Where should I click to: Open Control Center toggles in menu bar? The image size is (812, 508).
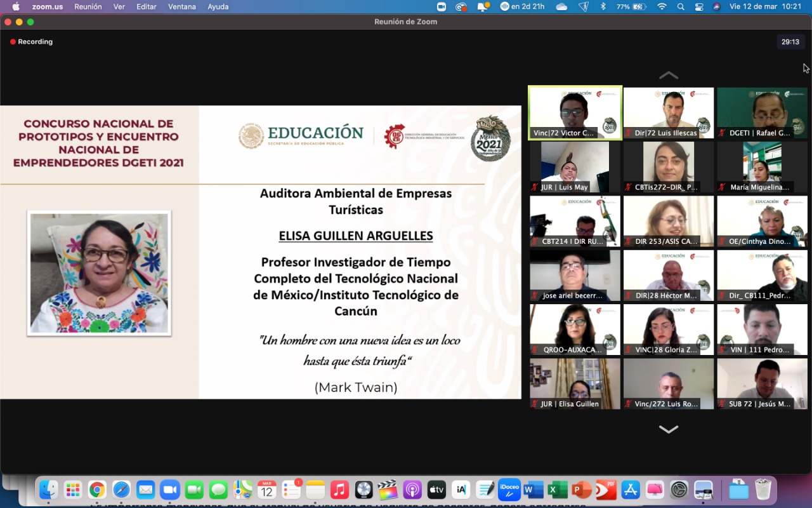[699, 6]
